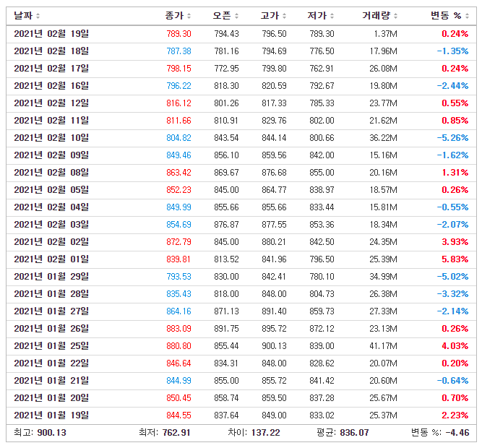Click the summary 평균: 836.07

coord(343,433)
